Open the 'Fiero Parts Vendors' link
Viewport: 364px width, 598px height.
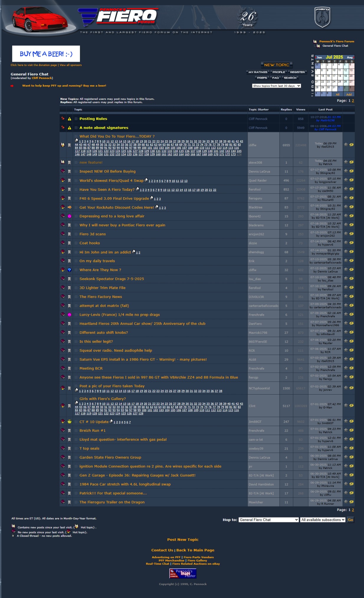pos(199,557)
